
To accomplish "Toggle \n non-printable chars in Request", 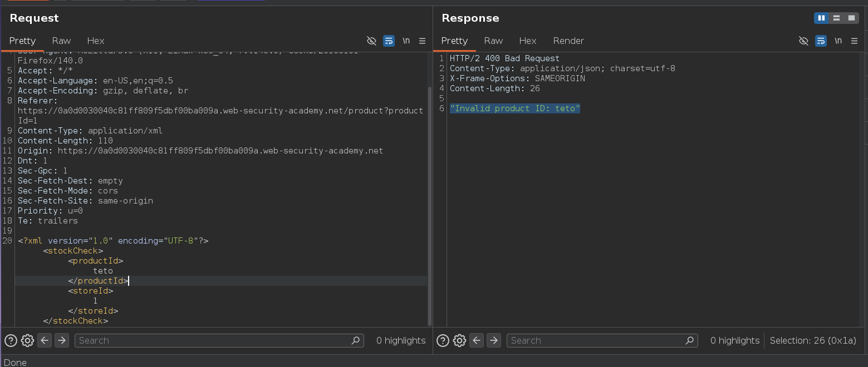I will [x=406, y=41].
